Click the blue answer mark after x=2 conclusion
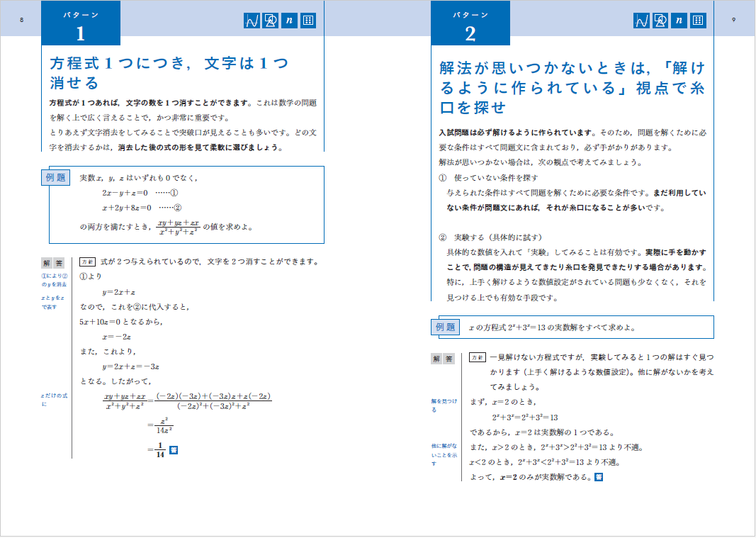Screen dimensions: 756x538 598,477
